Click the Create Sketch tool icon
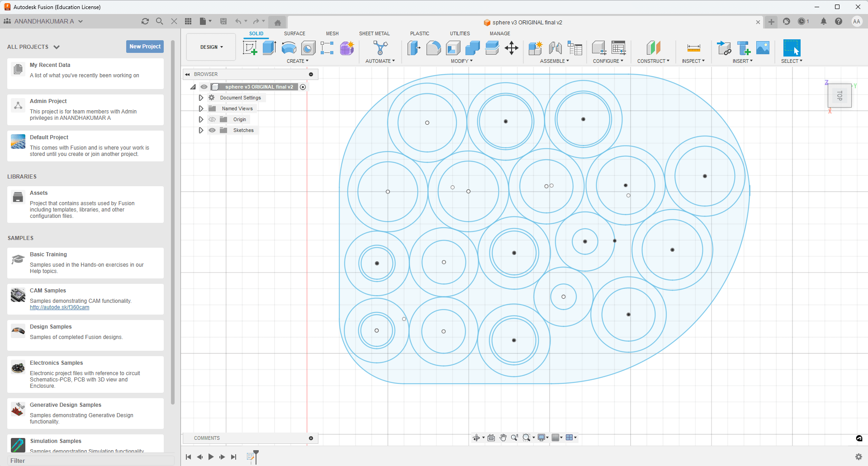This screenshot has width=868, height=466. [250, 48]
